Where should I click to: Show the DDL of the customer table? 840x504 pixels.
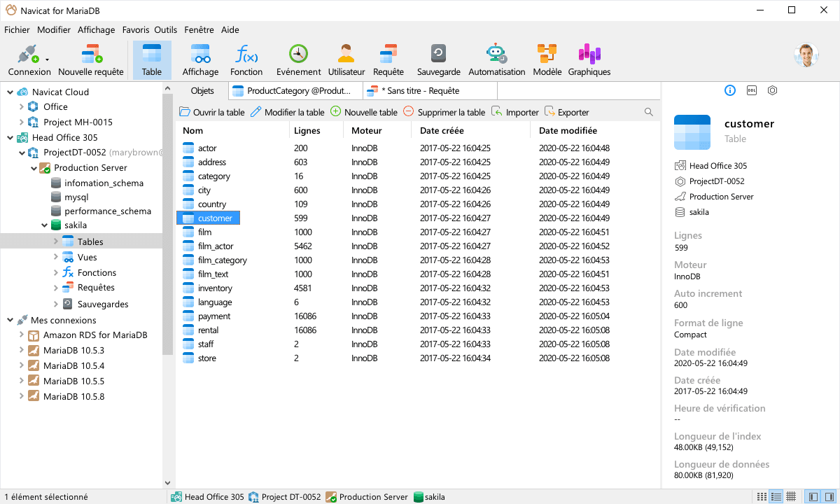[751, 90]
